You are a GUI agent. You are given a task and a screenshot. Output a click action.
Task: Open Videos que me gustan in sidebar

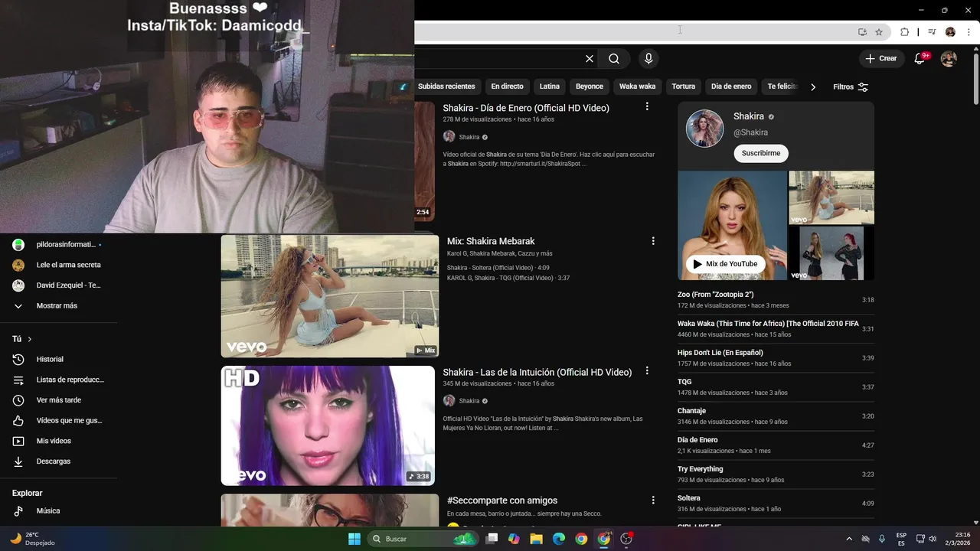click(x=59, y=420)
